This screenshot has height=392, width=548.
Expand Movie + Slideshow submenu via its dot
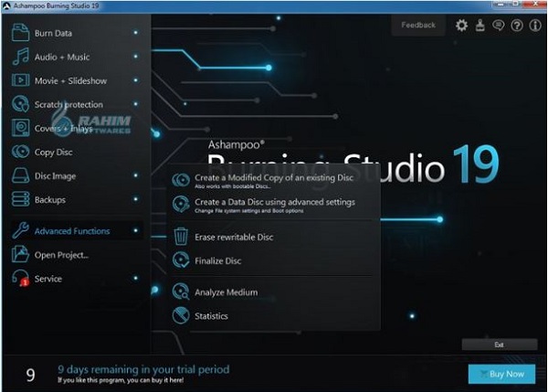click(135, 80)
